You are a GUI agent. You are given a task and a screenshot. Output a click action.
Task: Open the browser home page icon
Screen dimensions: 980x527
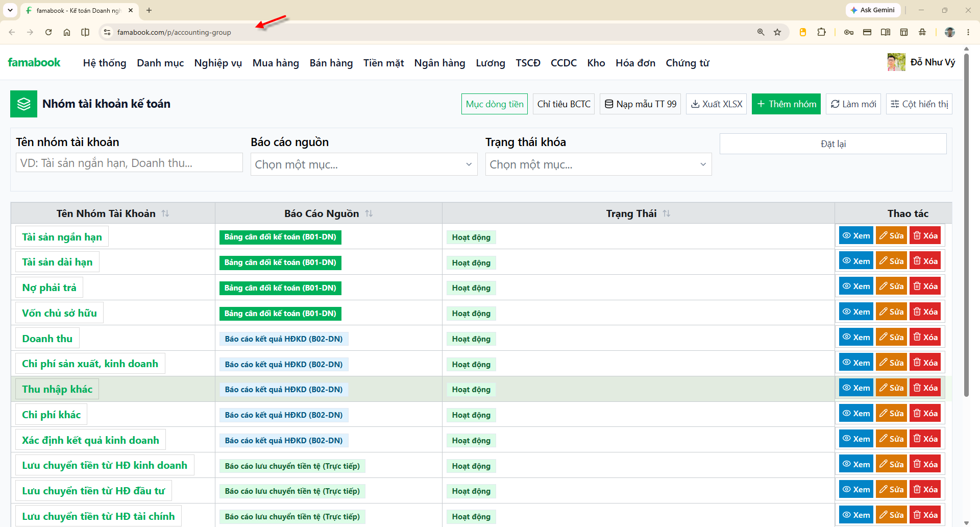tap(67, 32)
